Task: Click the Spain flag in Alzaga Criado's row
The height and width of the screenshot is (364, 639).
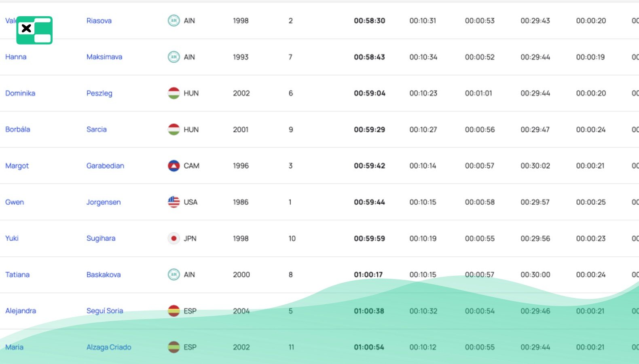Action: 174,347
